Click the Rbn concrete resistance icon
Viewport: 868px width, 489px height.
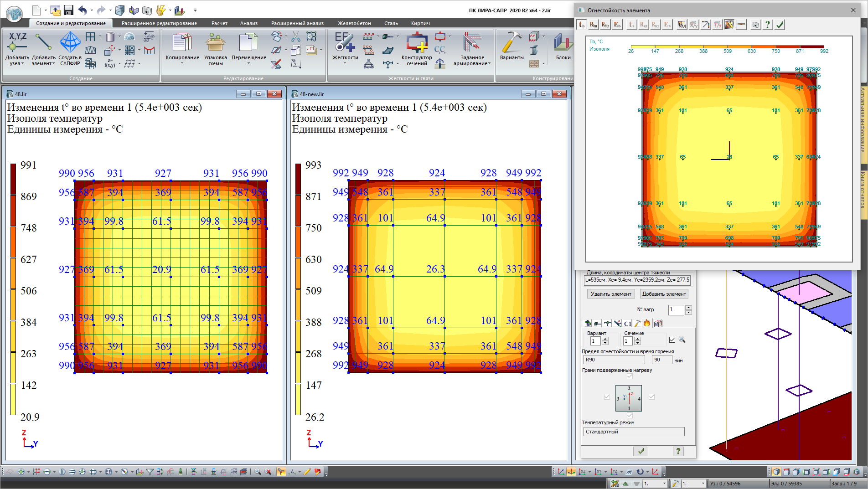pos(593,25)
